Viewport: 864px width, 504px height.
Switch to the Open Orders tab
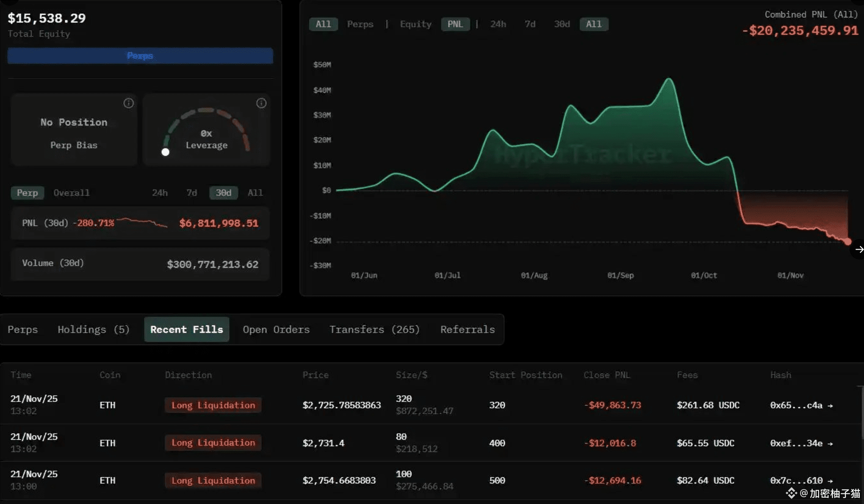[276, 329]
